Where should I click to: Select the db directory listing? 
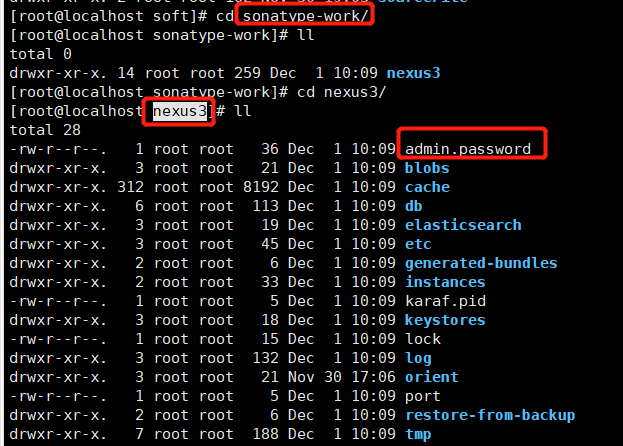point(413,206)
